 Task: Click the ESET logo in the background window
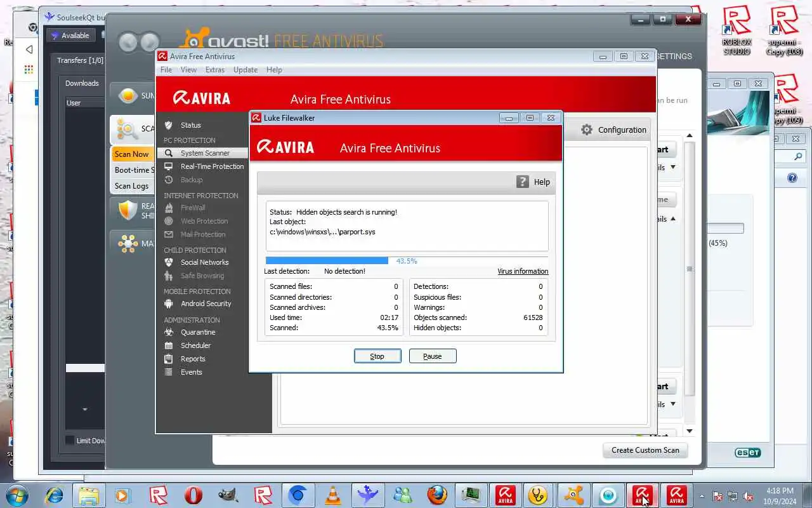tap(747, 453)
